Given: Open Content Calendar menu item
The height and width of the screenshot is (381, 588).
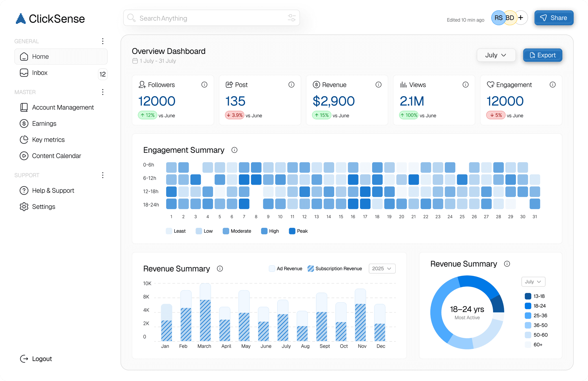Looking at the screenshot, I should (56, 156).
